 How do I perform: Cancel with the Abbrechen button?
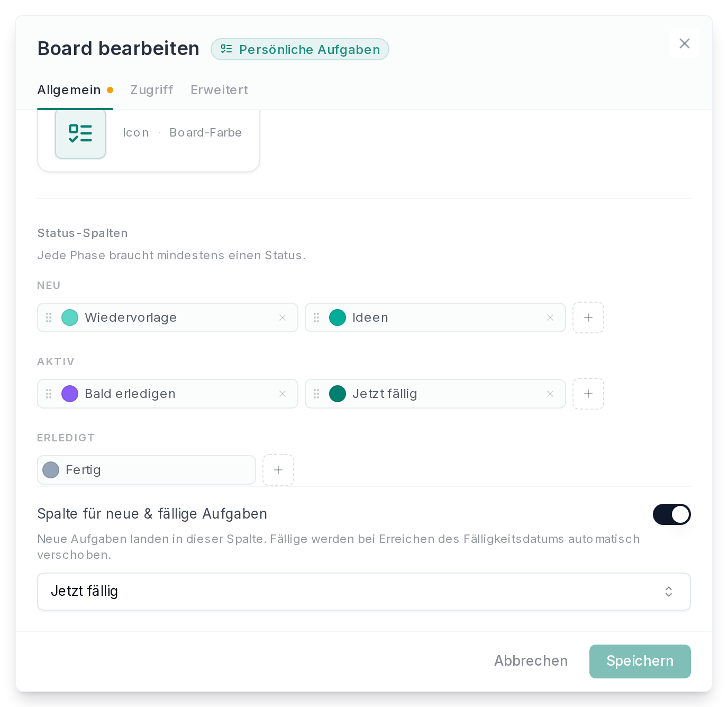coord(531,661)
